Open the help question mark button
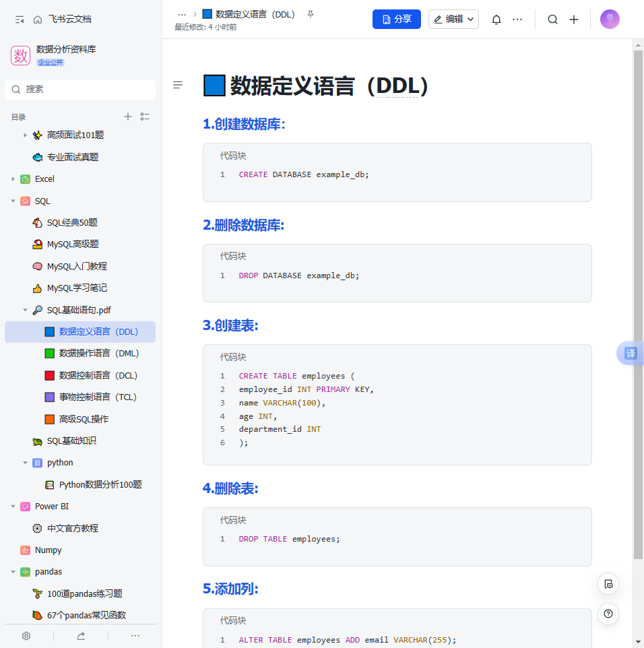The image size is (644, 648). [608, 614]
